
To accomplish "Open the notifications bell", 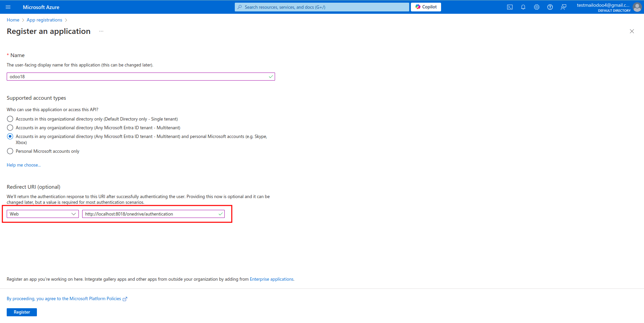I will 523,7.
